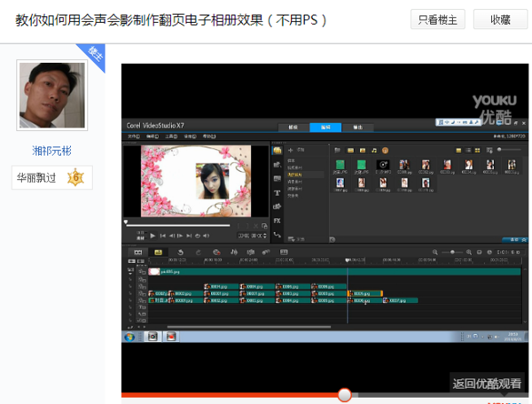Click the Share output step tab

tap(358, 127)
